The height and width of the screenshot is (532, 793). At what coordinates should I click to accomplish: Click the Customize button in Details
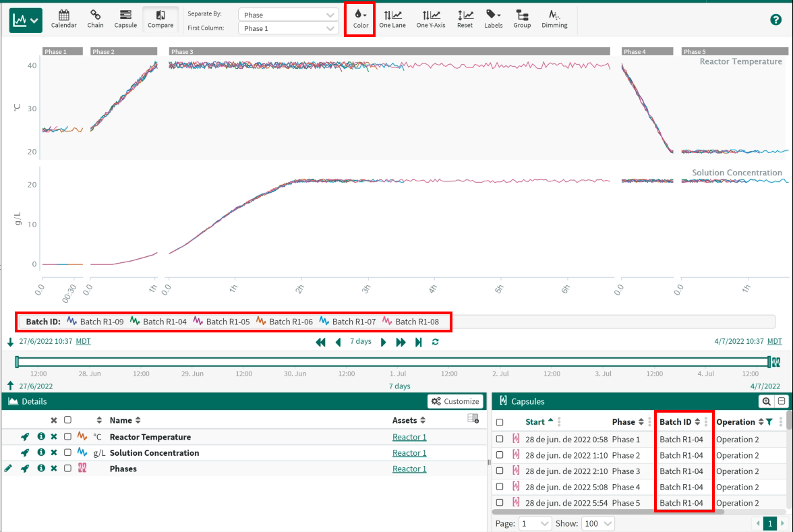456,401
